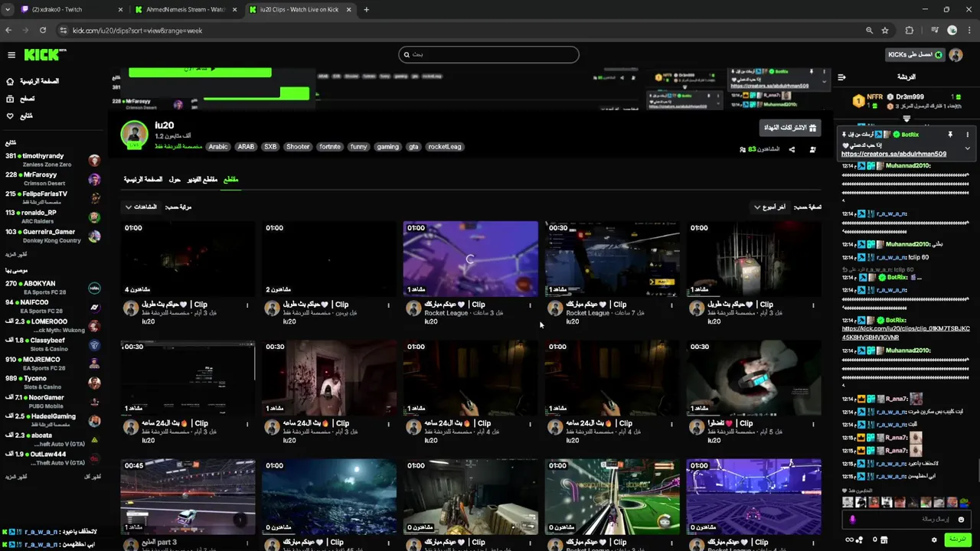
Task: Open sidebar channel timthetyrandy
Action: [52, 160]
